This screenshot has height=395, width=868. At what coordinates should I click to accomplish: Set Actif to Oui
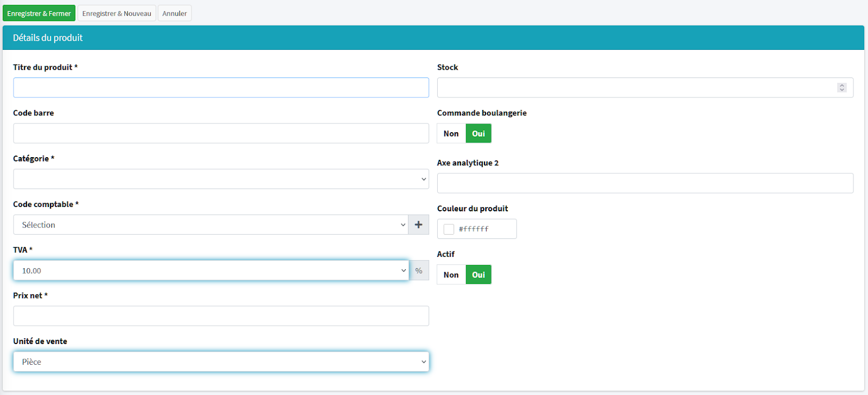click(x=478, y=275)
